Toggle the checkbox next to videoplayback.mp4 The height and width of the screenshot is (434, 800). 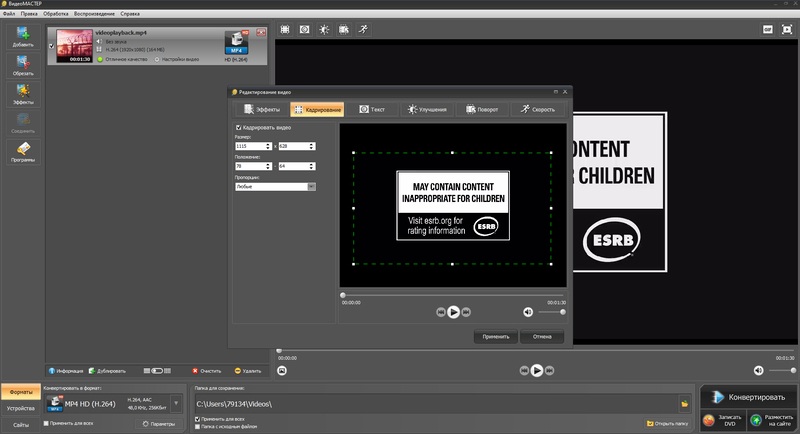tap(51, 46)
